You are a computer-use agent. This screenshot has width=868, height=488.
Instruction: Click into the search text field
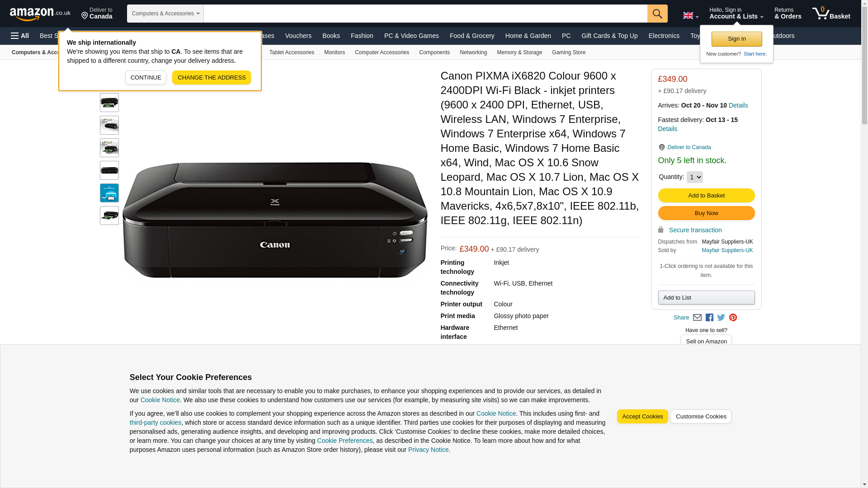click(x=425, y=14)
